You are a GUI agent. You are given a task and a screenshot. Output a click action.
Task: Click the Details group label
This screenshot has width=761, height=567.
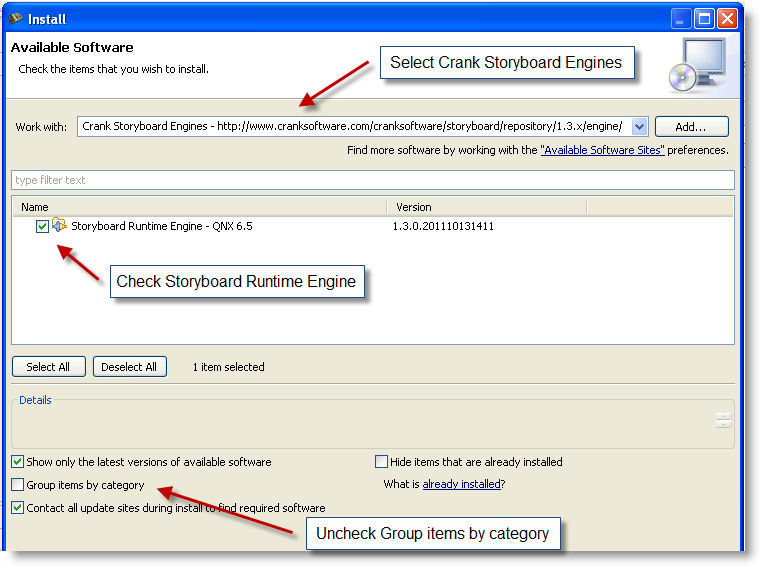pos(35,400)
